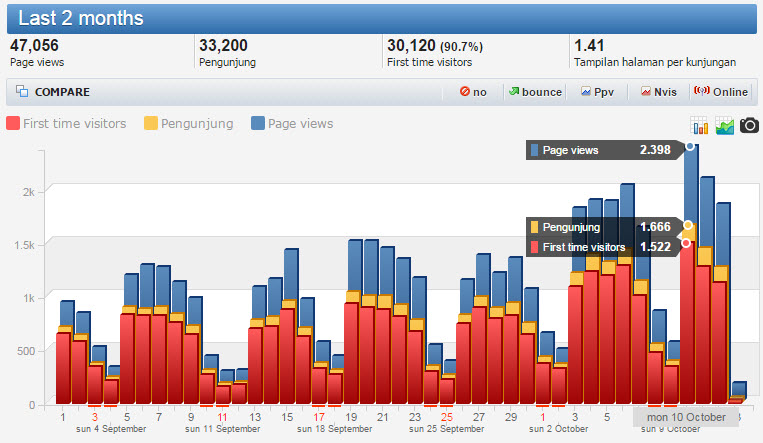Click the Ppv chart icon

pyautogui.click(x=586, y=91)
